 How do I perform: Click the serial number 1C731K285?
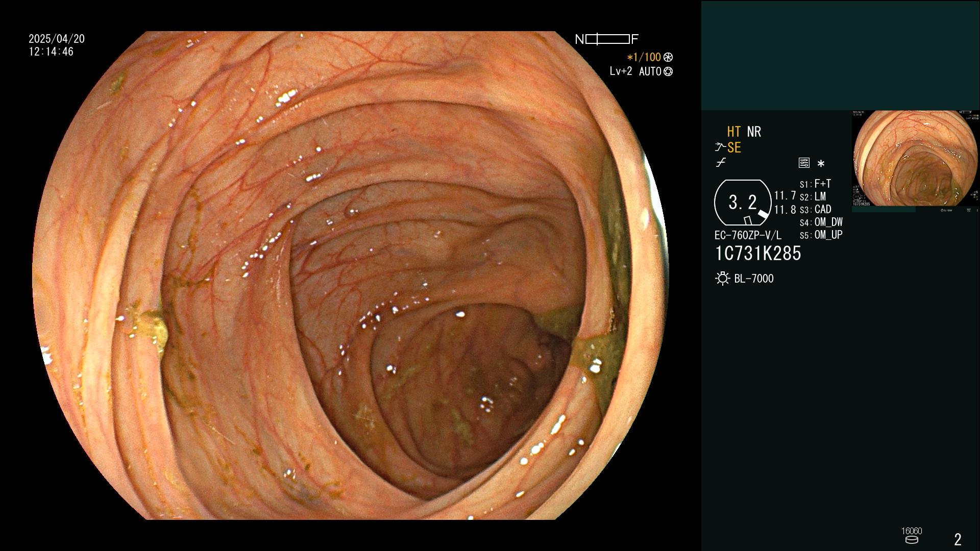(758, 254)
